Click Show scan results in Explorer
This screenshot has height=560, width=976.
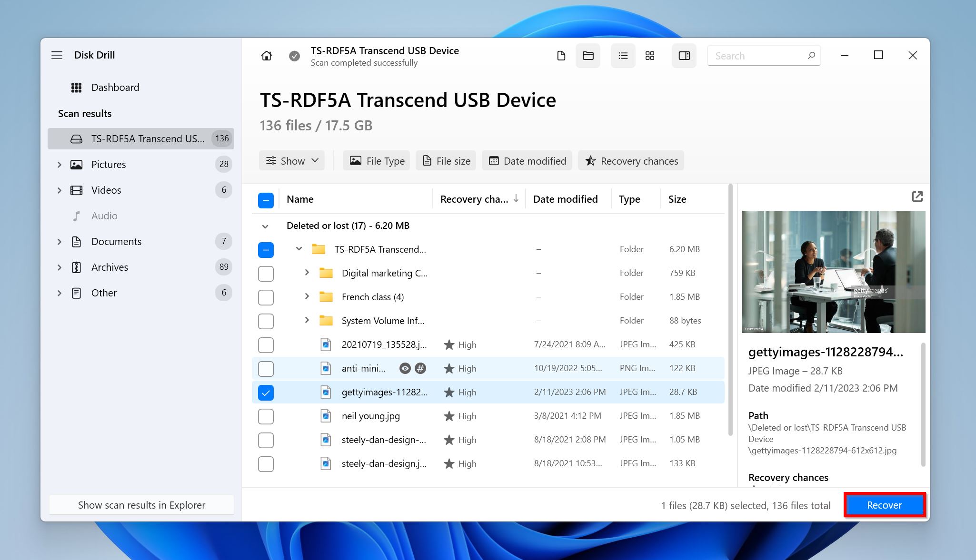tap(141, 504)
